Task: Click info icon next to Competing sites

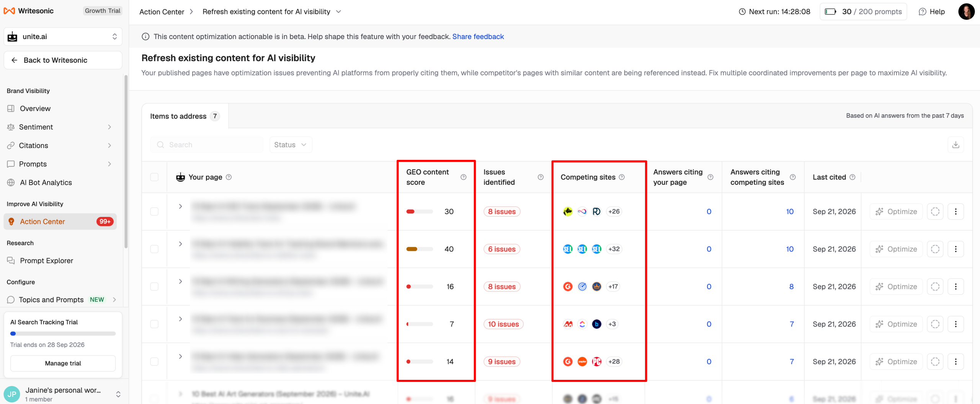Action: tap(622, 177)
